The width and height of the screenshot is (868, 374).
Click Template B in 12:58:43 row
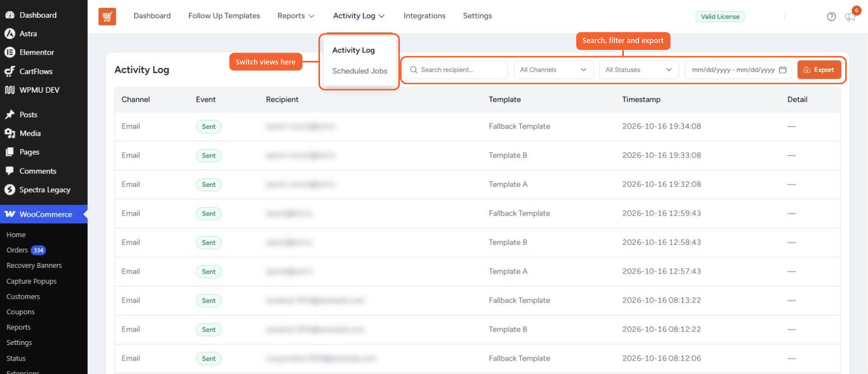508,242
